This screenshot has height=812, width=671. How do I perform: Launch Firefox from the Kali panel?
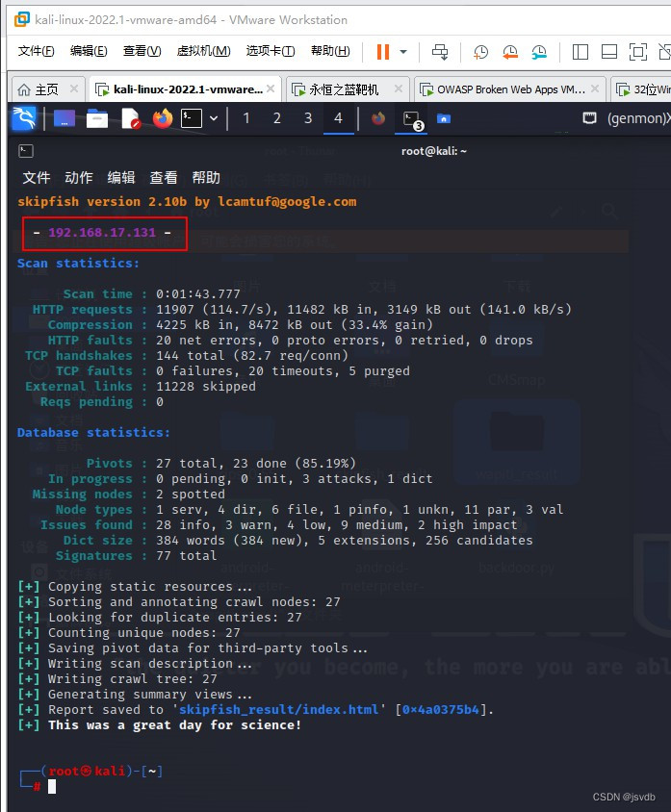click(162, 118)
